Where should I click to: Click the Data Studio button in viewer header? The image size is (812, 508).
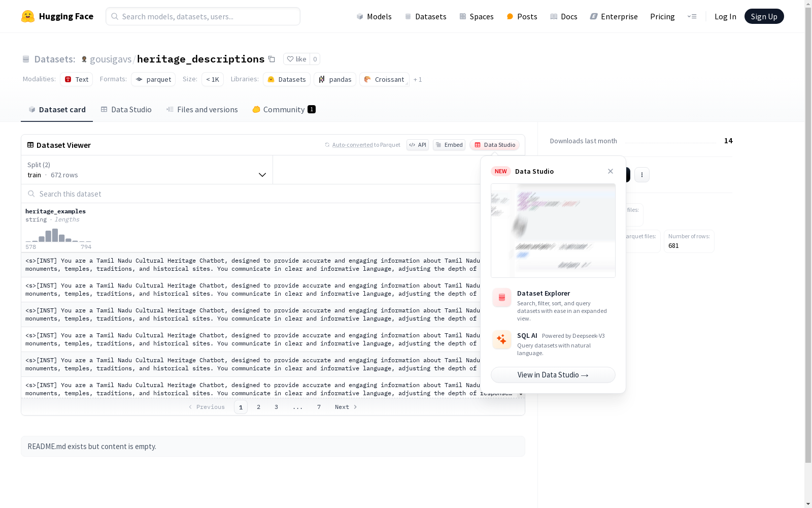click(x=494, y=145)
